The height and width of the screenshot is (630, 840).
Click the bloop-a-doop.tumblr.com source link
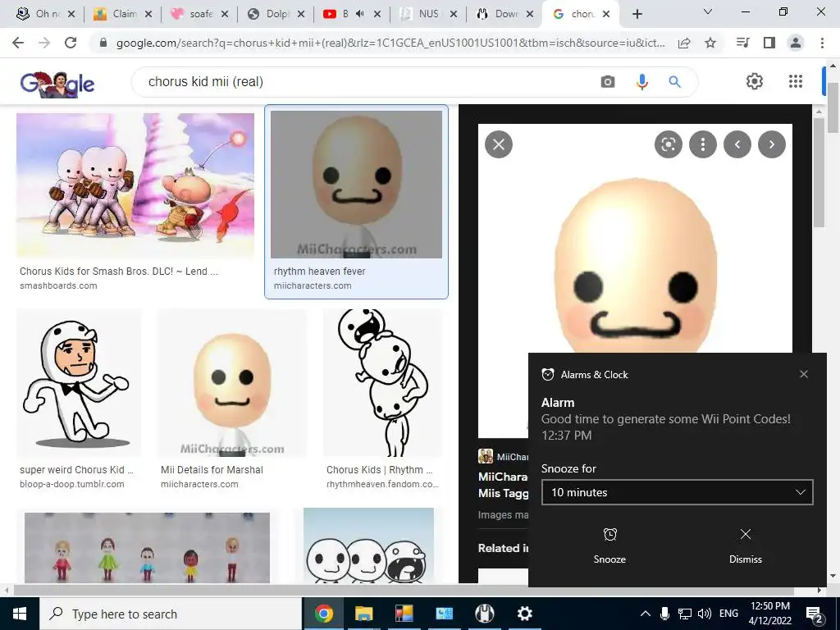pos(72,484)
